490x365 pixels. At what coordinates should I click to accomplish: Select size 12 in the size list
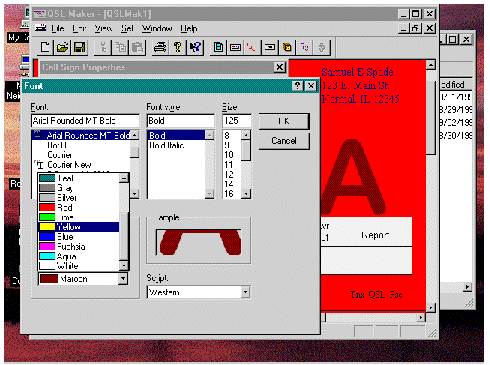(x=232, y=174)
